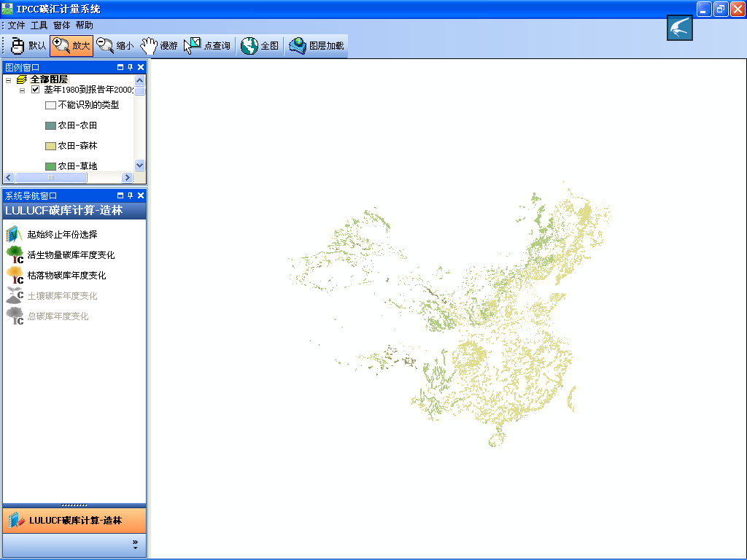The width and height of the screenshot is (747, 560).
Task: Click legend panel scroll-down arrow
Action: (x=139, y=166)
